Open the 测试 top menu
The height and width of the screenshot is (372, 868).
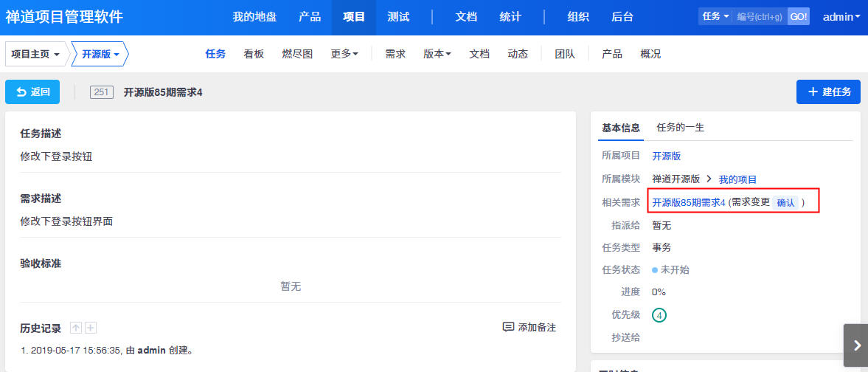click(x=398, y=16)
